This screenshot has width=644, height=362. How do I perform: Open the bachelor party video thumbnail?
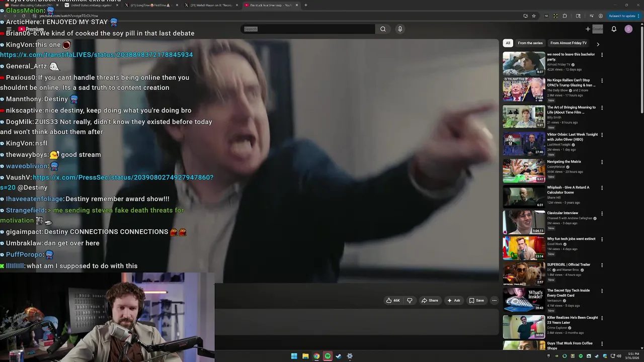coord(524,63)
